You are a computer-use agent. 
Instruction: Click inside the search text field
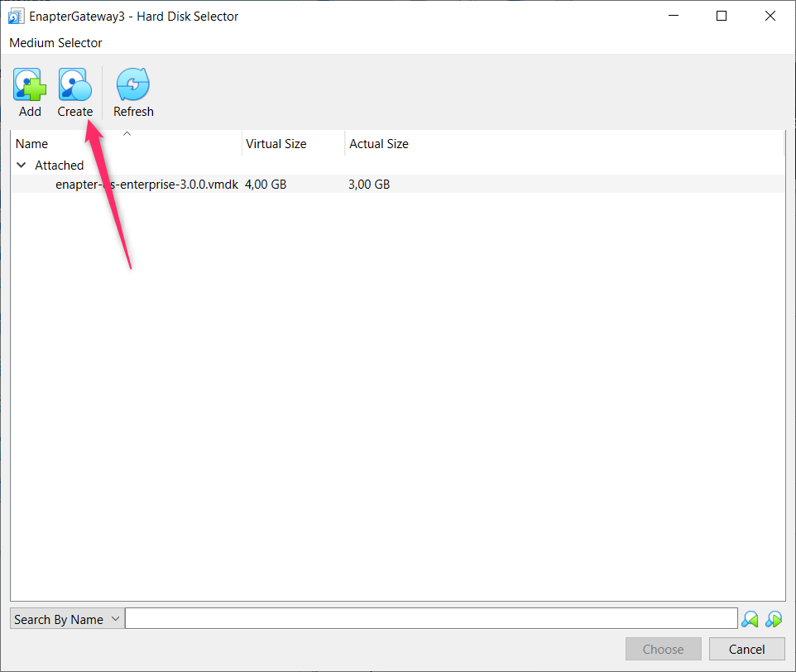pos(430,618)
